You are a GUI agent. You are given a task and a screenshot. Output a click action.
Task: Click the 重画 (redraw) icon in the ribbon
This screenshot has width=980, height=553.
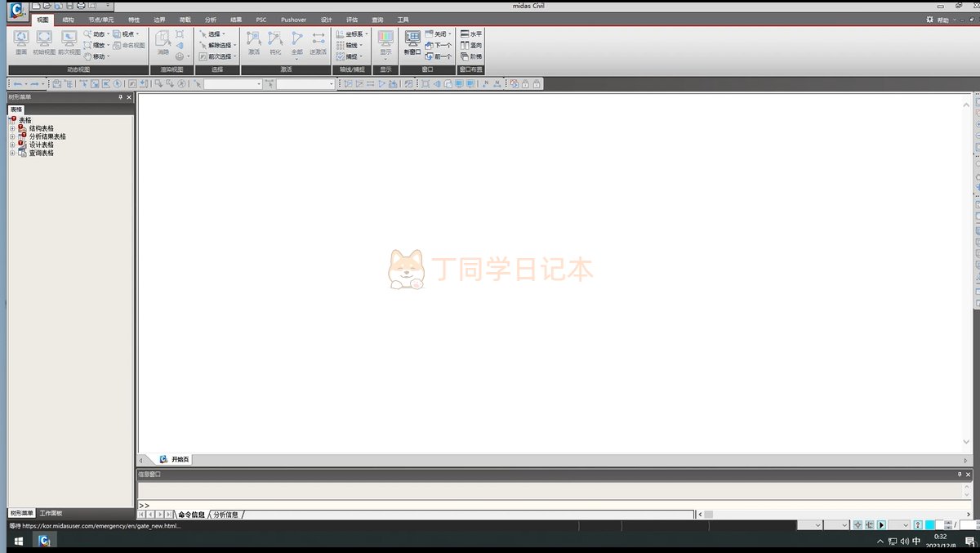coord(21,42)
